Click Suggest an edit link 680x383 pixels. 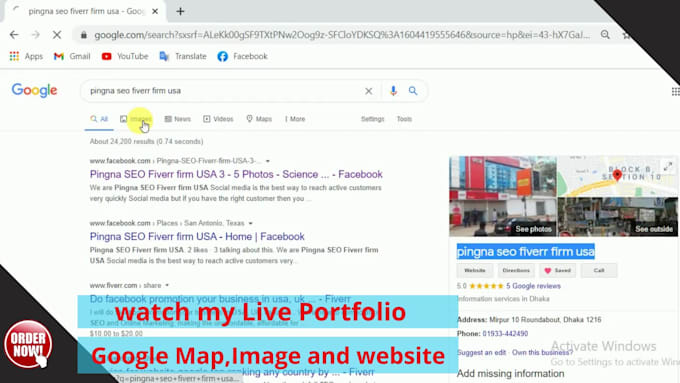[481, 353]
